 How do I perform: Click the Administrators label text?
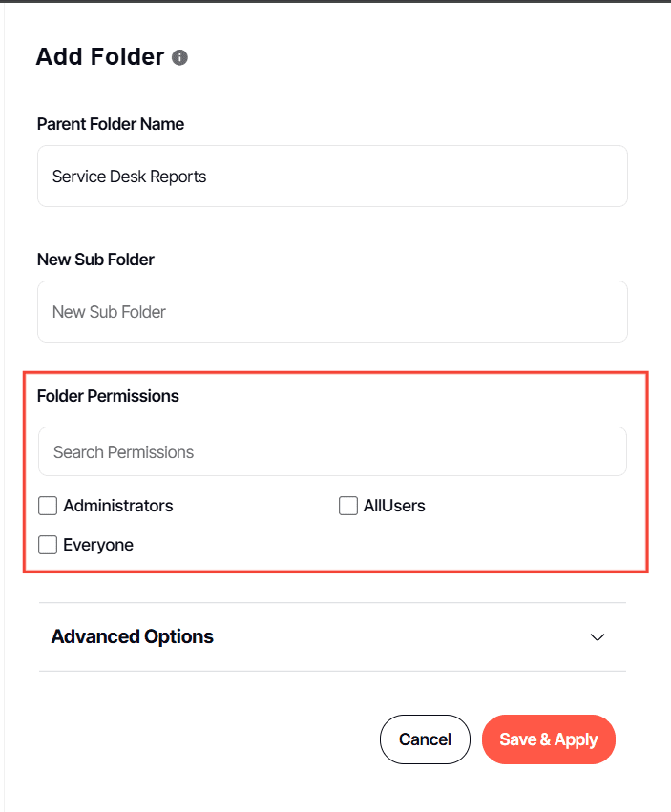tap(118, 506)
